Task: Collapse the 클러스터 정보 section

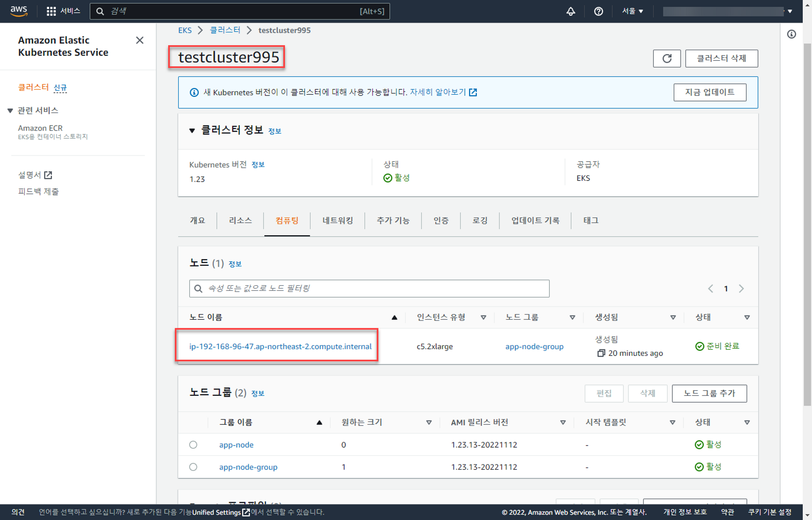Action: point(192,131)
